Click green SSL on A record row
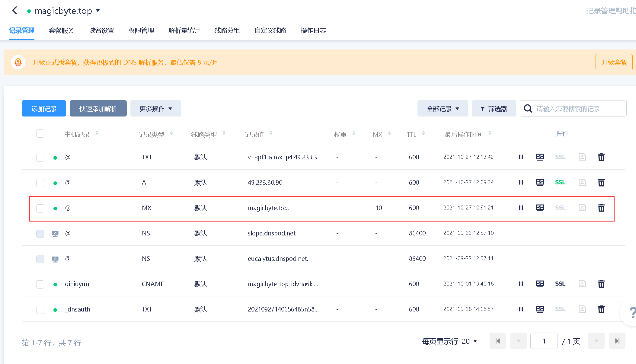Viewport: 636px width, 364px height. 560,182
